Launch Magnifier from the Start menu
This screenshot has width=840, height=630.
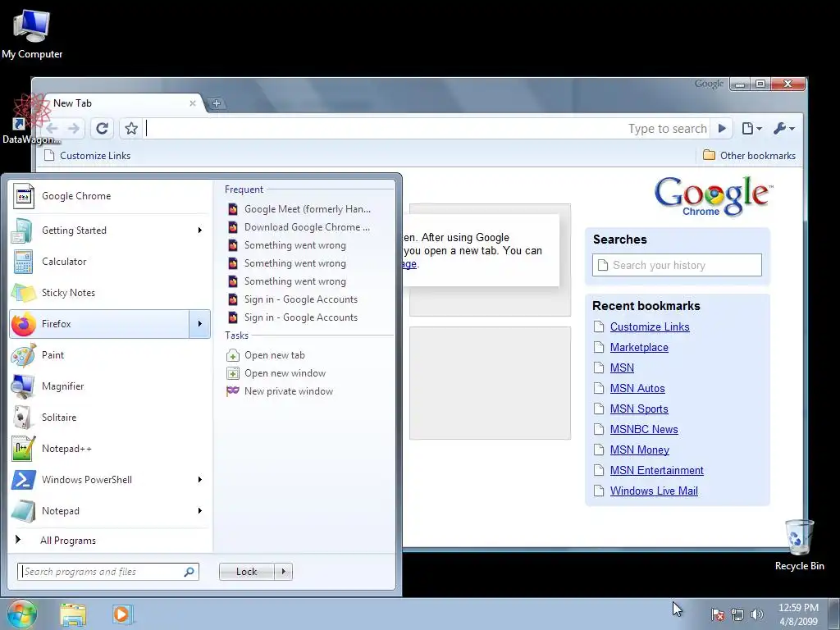coord(110,386)
